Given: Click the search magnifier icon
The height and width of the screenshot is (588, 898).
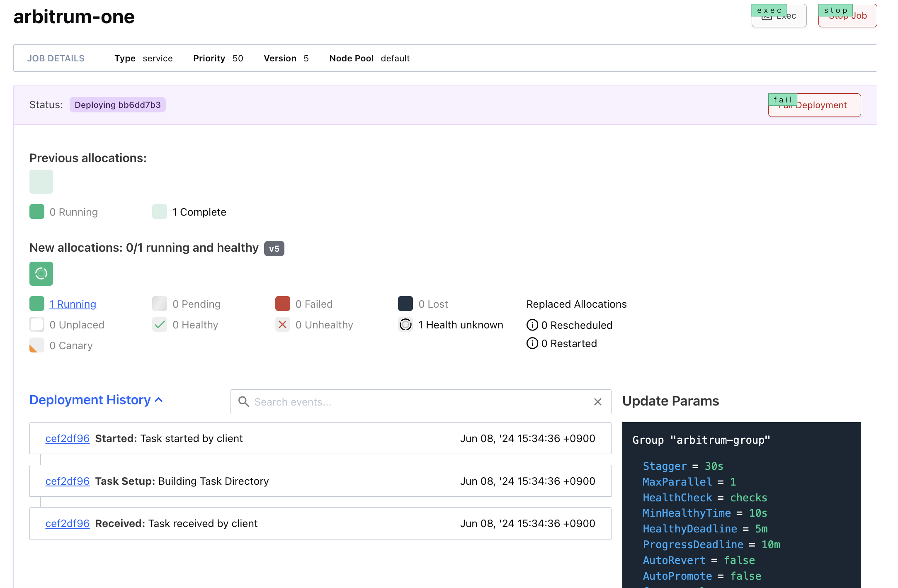Looking at the screenshot, I should (x=244, y=402).
